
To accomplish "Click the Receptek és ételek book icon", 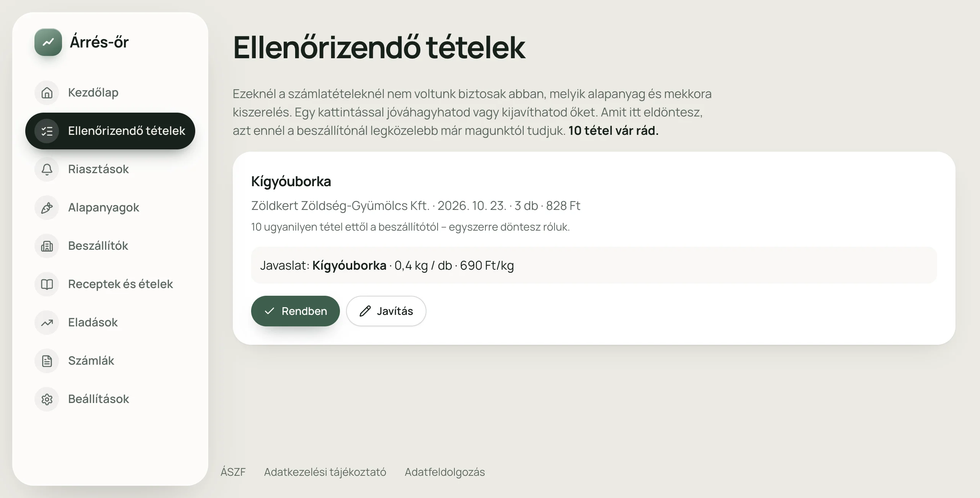I will coord(47,284).
